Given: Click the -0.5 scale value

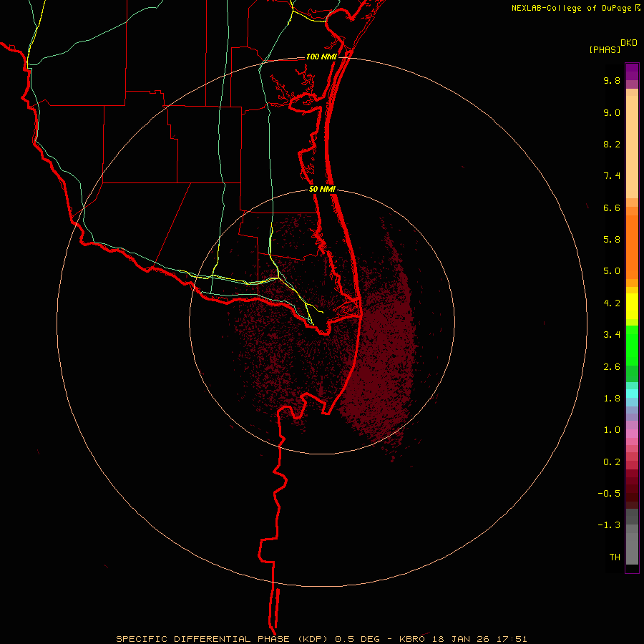Looking at the screenshot, I should tap(609, 494).
